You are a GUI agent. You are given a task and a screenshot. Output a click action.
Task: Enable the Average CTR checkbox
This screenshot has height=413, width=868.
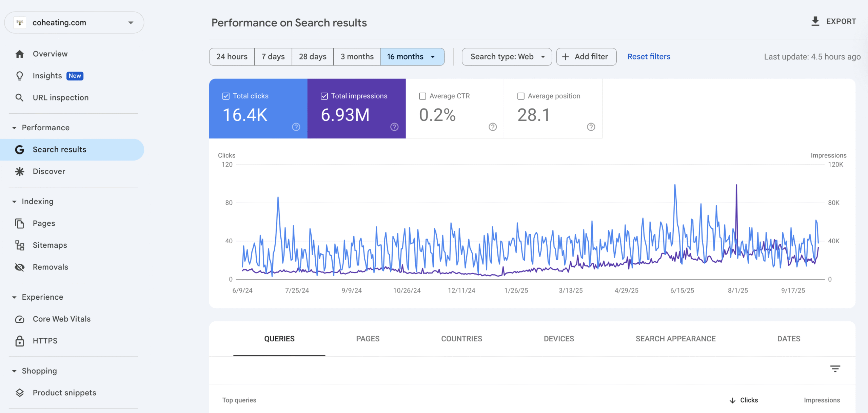[422, 96]
